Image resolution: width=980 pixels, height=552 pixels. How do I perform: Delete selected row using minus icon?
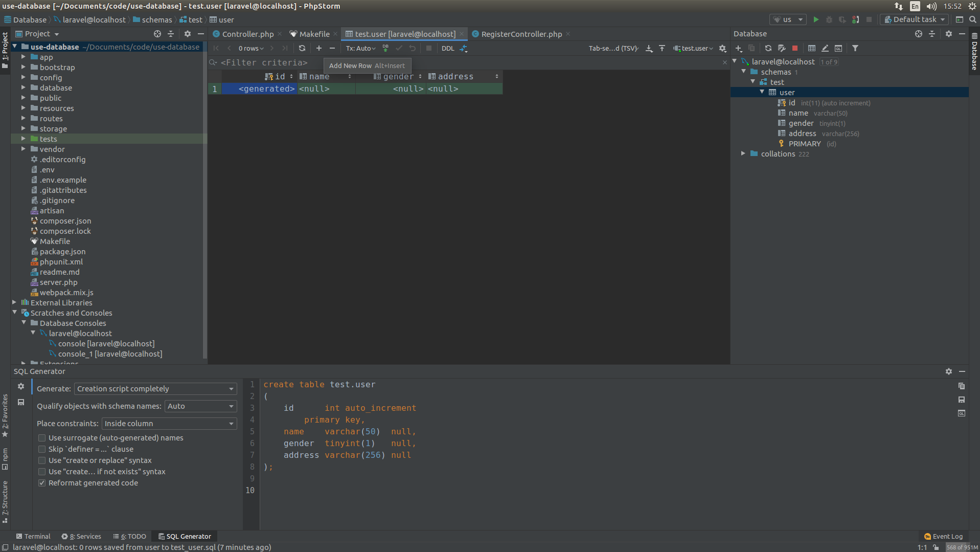(332, 48)
